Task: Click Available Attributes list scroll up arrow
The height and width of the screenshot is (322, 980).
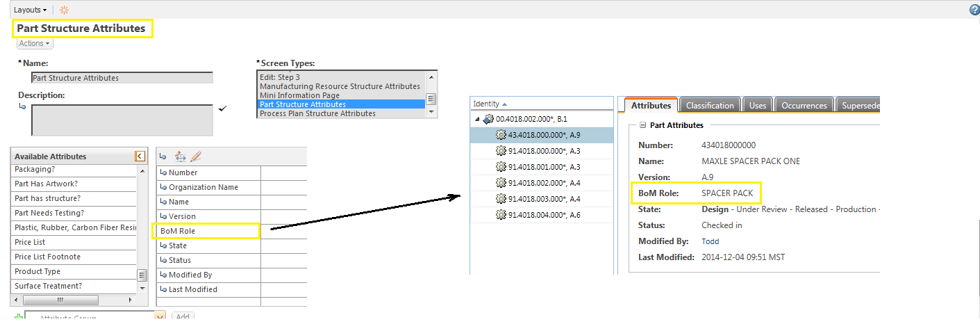Action: (142, 170)
